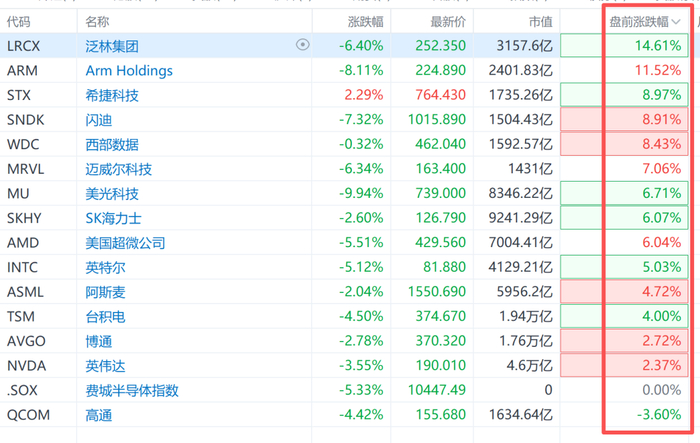Select the .SOX index code
700x443 pixels.
22,389
